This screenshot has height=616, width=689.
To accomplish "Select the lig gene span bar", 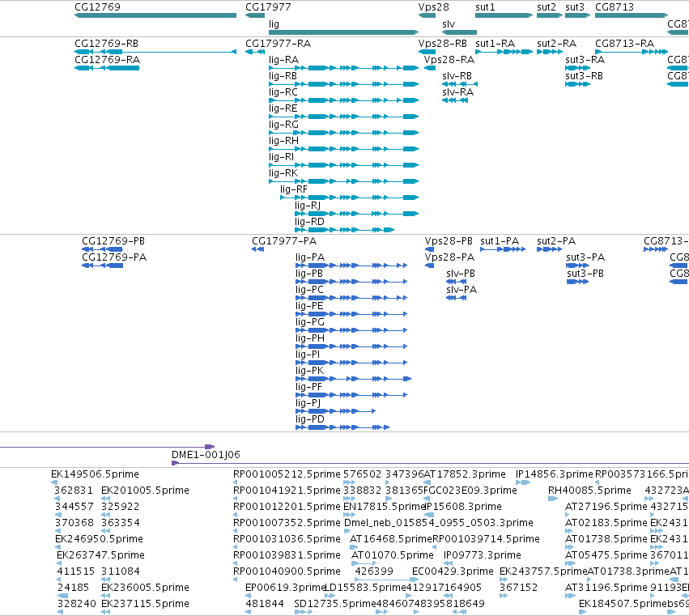I will pos(343,32).
